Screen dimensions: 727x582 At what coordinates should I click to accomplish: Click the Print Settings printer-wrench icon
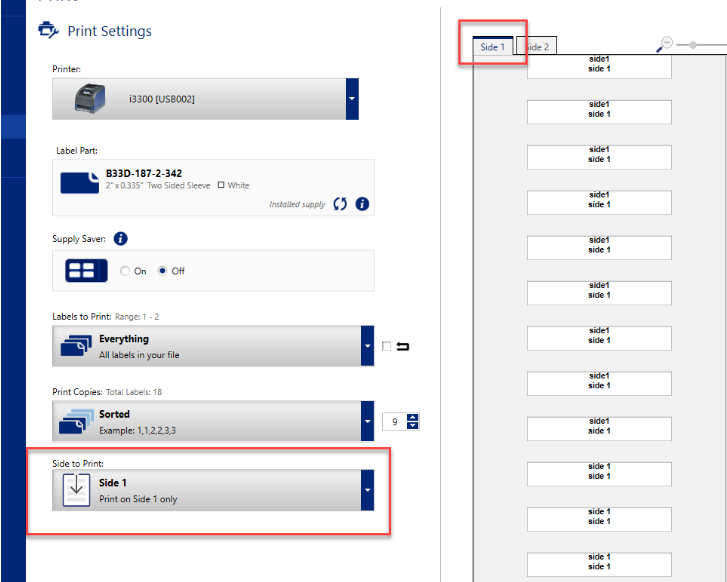(x=48, y=31)
